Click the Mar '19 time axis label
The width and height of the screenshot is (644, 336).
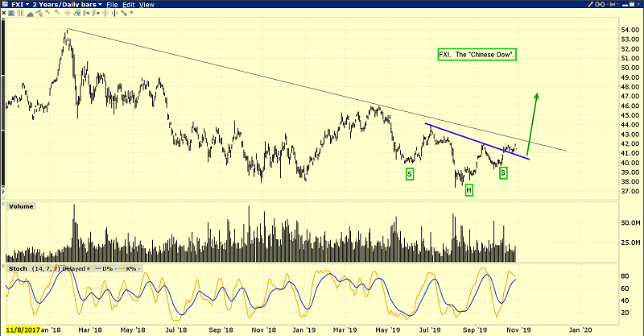click(x=345, y=330)
